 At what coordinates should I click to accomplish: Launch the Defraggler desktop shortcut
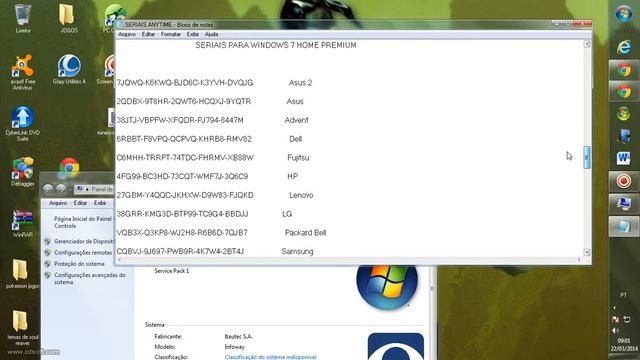click(22, 171)
